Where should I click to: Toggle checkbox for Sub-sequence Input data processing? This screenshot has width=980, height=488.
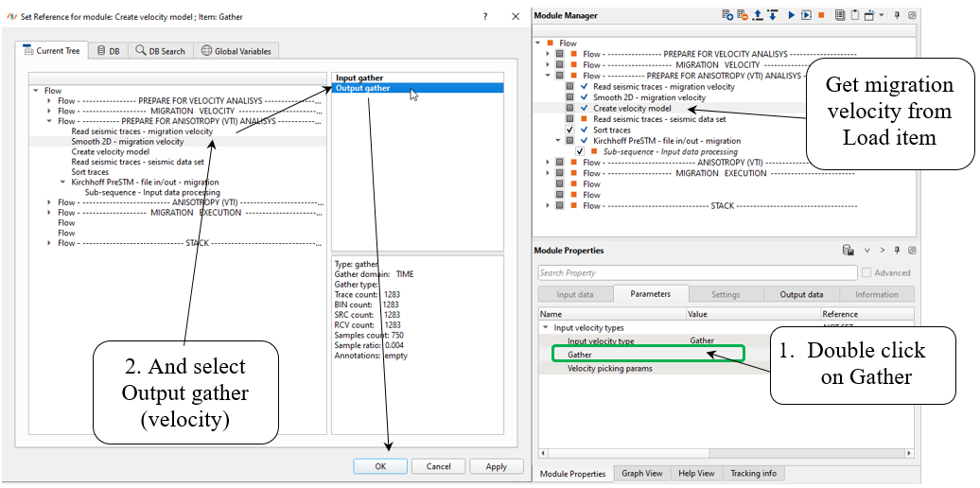click(580, 151)
